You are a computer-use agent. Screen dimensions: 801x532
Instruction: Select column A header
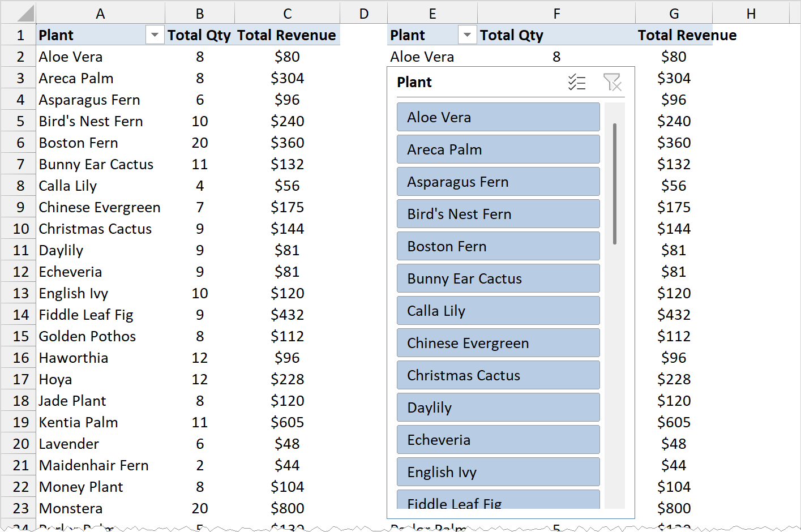click(100, 13)
